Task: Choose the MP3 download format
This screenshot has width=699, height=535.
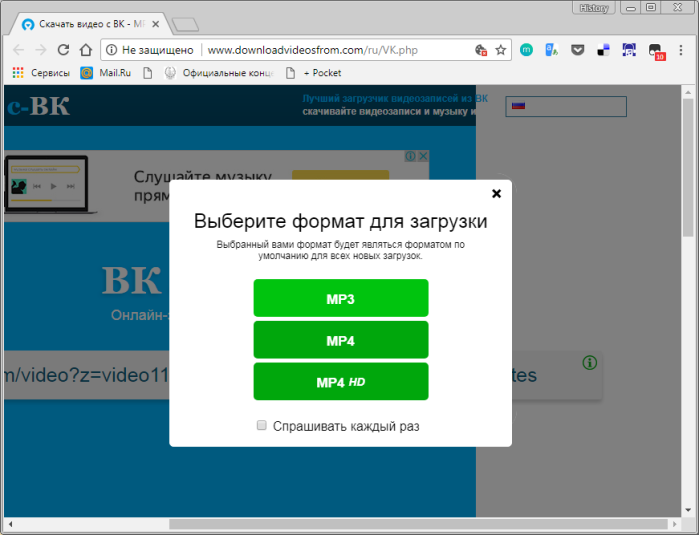Action: [341, 298]
